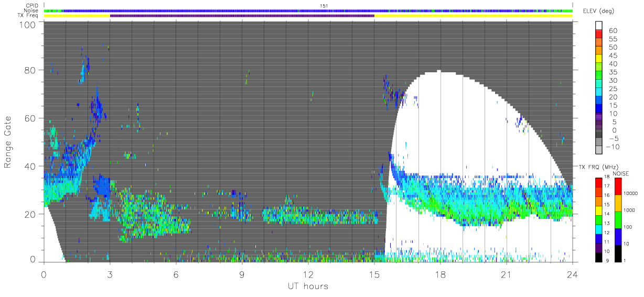Click the CPID value '151'
The image size is (644, 297).
pos(324,6)
